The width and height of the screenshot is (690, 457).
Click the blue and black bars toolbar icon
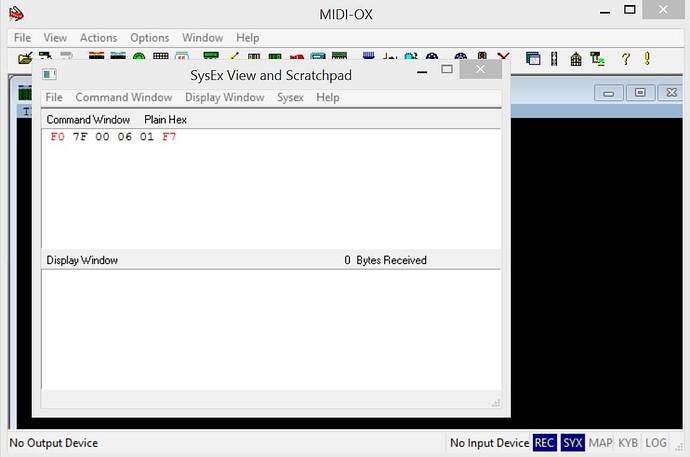(118, 55)
